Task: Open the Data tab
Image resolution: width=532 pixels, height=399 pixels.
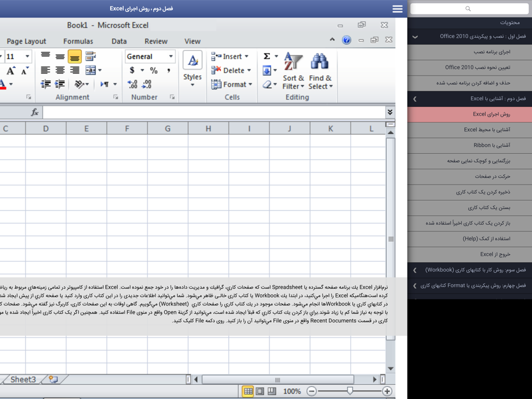Action: [x=119, y=41]
